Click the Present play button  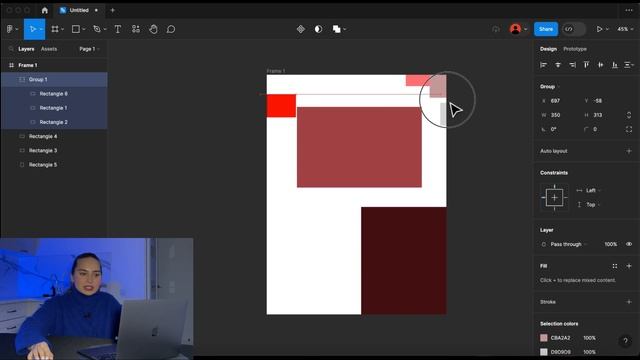(599, 29)
